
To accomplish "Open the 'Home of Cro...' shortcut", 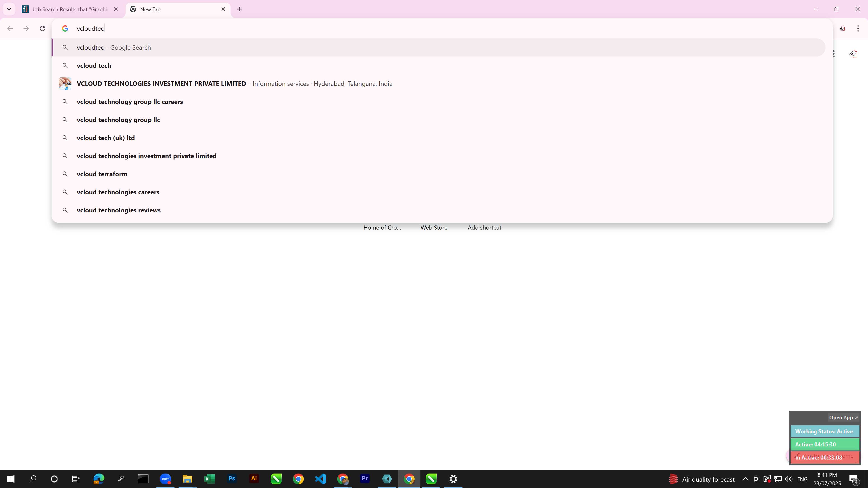I will pos(382,227).
